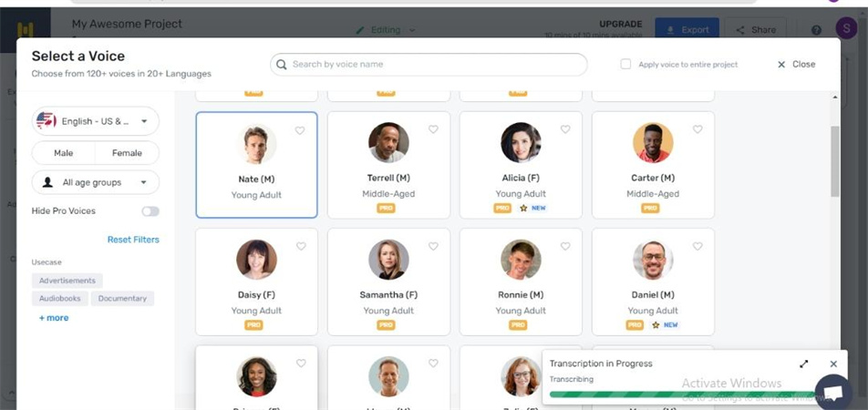The height and width of the screenshot is (410, 868).
Task: Filter voices by Male
Action: coord(63,153)
